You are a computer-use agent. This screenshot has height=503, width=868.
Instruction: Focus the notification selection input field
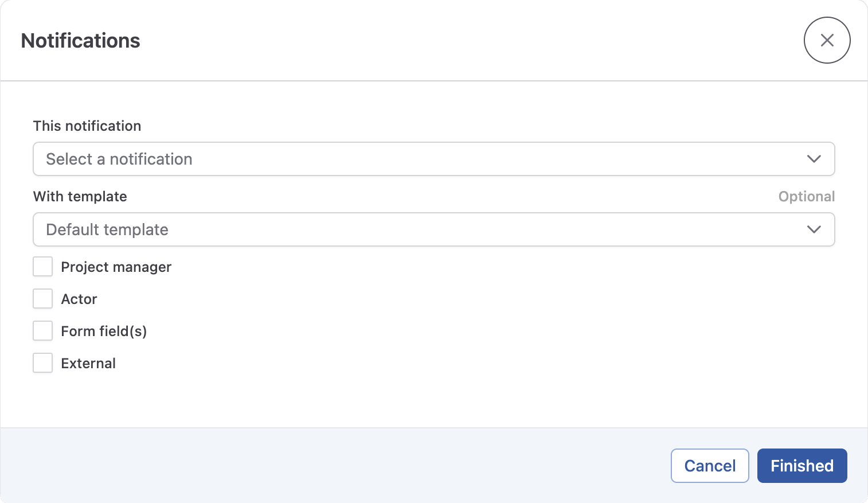pos(287,159)
